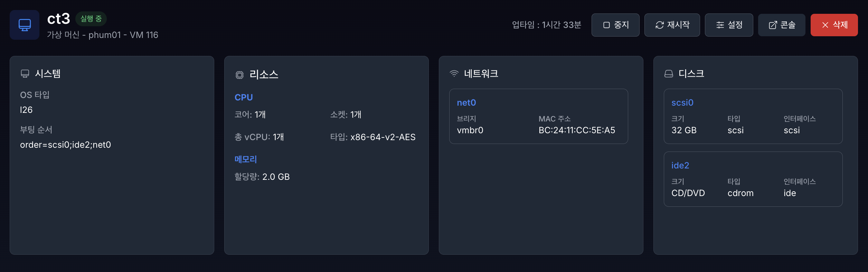Click the CPU section heading

coord(244,97)
